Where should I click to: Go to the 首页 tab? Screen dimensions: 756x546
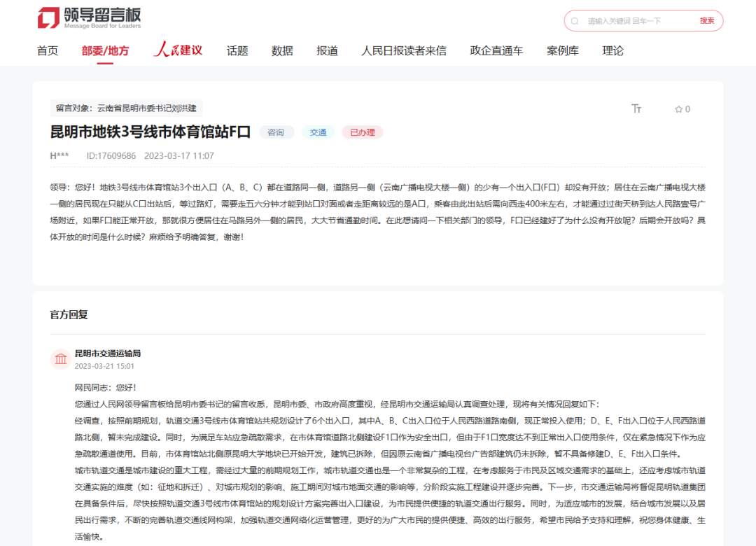pyautogui.click(x=48, y=50)
